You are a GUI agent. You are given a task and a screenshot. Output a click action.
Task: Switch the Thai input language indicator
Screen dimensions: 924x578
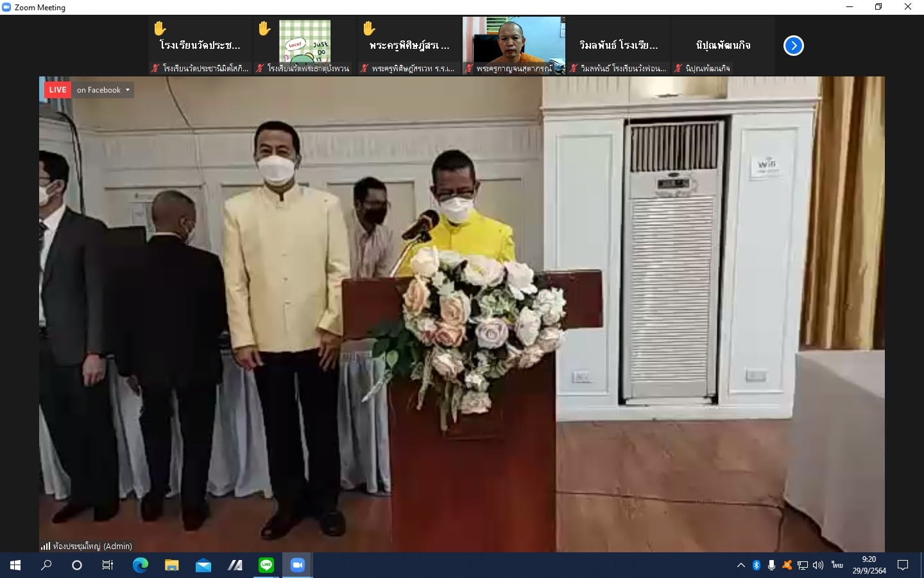[837, 565]
